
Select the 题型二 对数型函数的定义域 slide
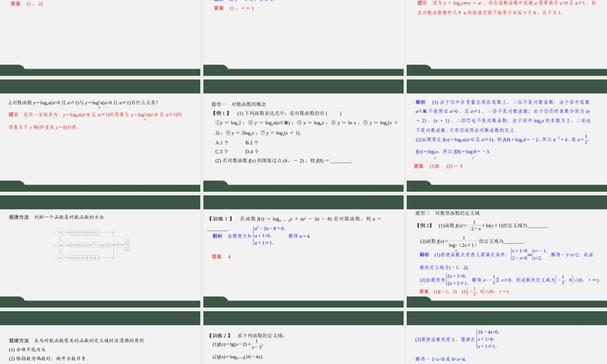(506, 250)
